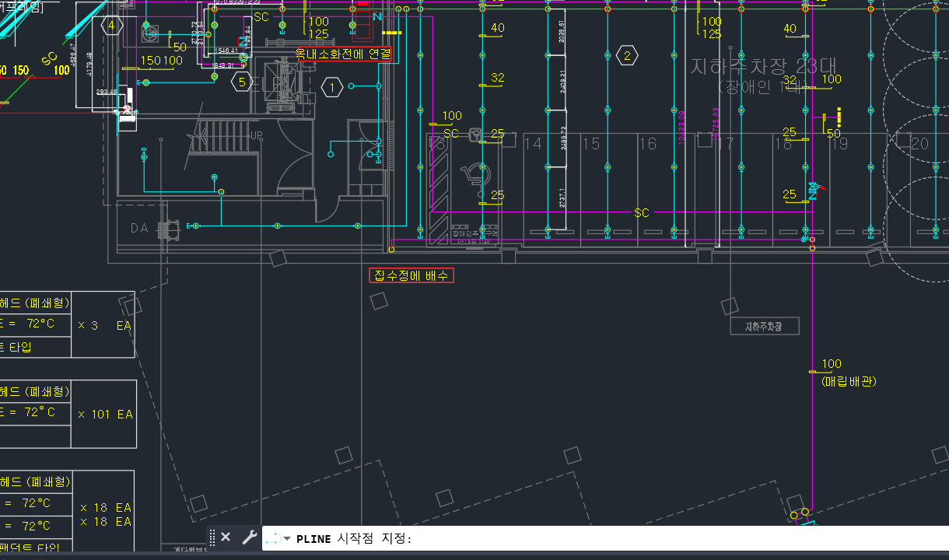949x560 pixels.
Task: Select the hexagon marker numbered 1
Action: pos(332,88)
